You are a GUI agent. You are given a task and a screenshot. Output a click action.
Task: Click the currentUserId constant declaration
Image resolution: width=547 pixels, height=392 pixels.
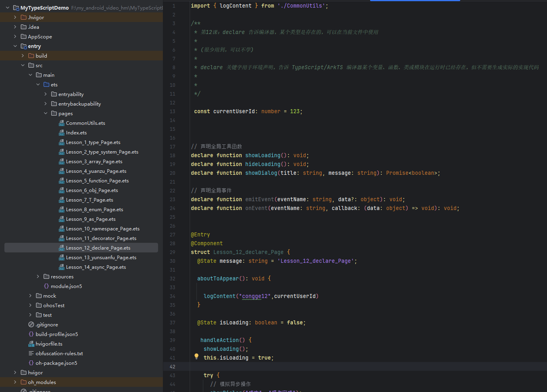point(234,111)
